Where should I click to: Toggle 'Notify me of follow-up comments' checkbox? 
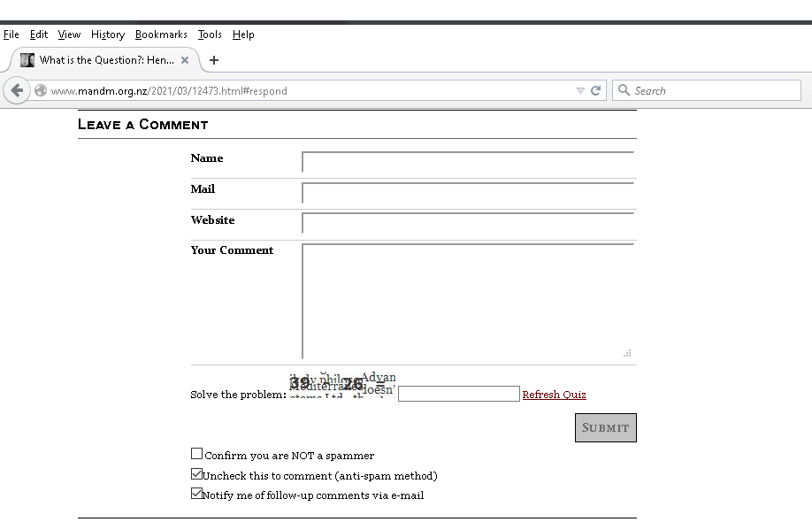196,494
